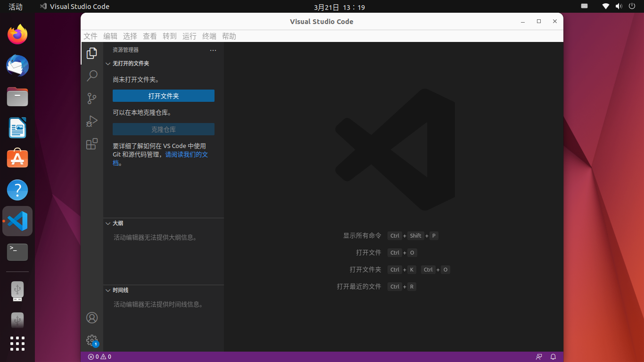Open the Extensions view icon
The width and height of the screenshot is (644, 362).
[x=92, y=144]
